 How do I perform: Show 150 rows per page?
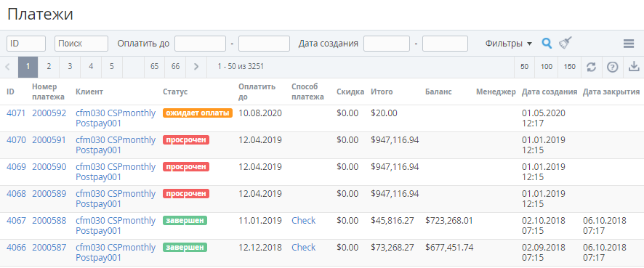point(569,67)
